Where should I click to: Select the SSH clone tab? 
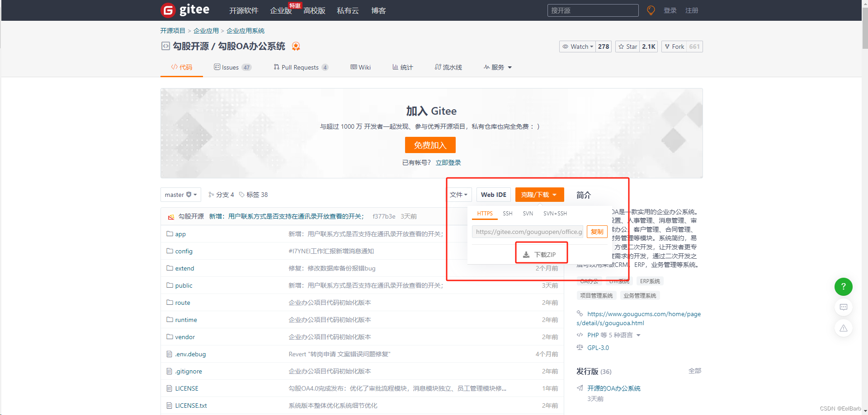(508, 214)
